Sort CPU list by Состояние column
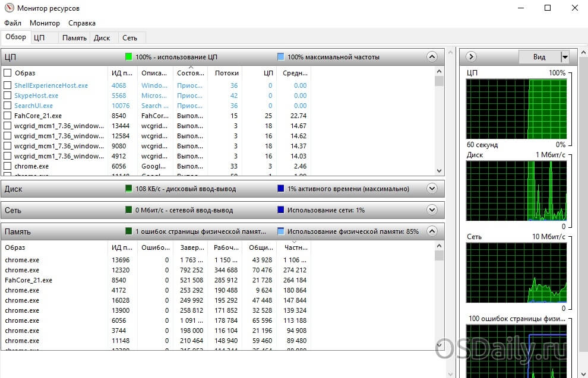588x378 pixels. 191,73
